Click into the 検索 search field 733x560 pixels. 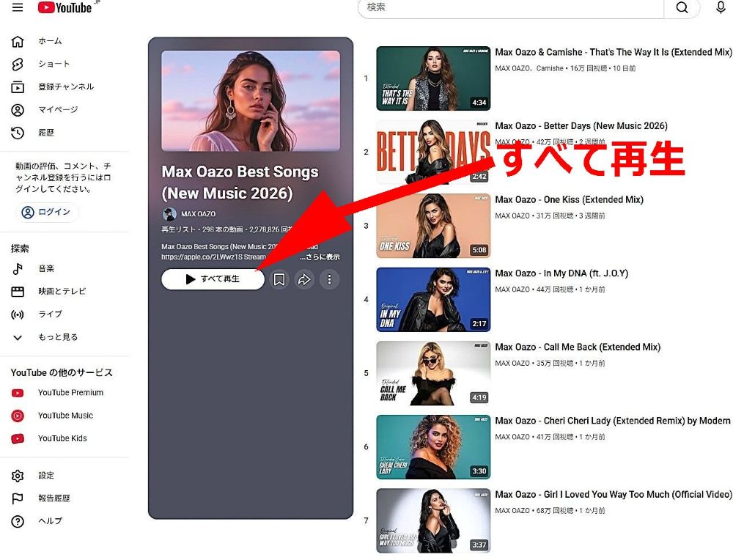click(510, 7)
